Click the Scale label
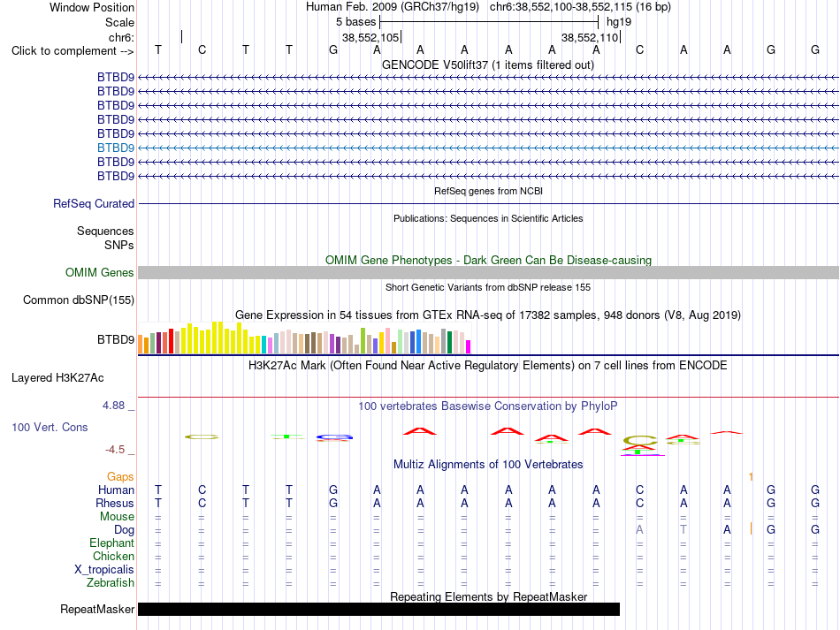Image resolution: width=840 pixels, height=630 pixels. (x=119, y=22)
